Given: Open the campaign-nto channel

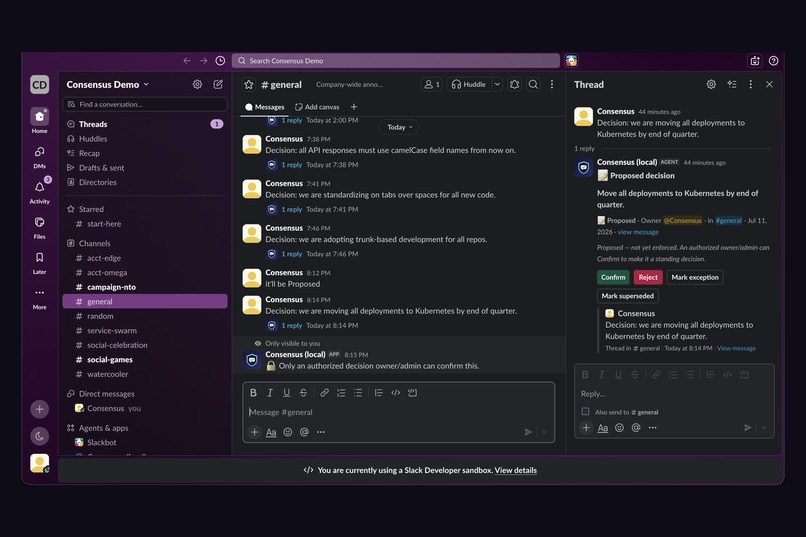Looking at the screenshot, I should tap(144, 287).
